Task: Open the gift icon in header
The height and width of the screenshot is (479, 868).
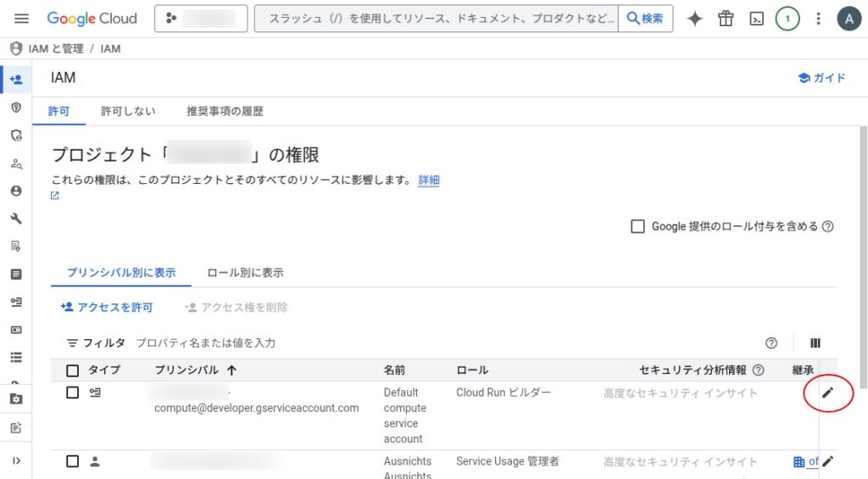Action: 726,19
